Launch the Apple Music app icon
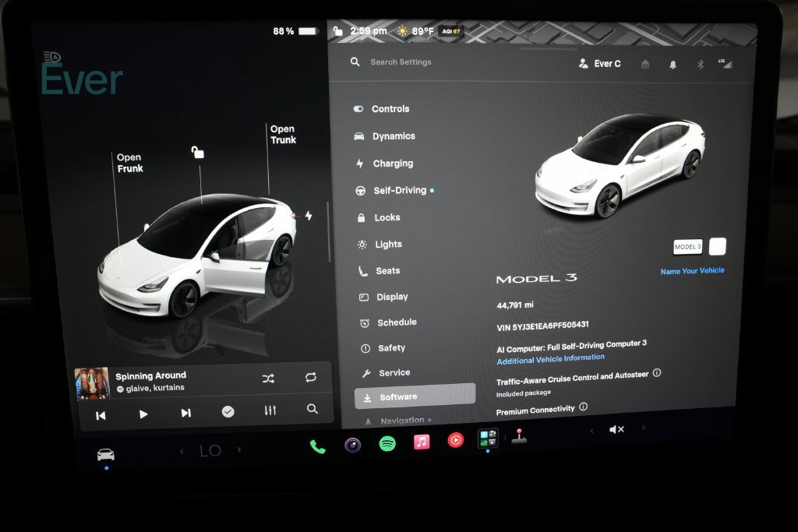Screen dimensions: 798x532 (x=422, y=442)
